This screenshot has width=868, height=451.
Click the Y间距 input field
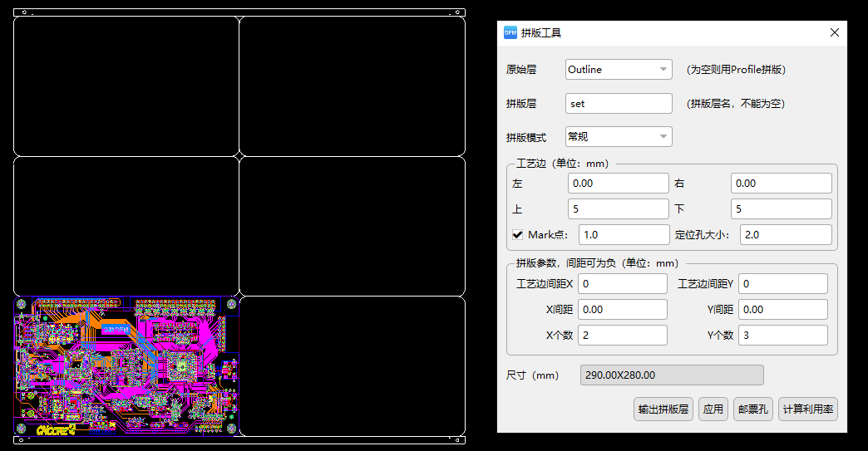click(782, 310)
